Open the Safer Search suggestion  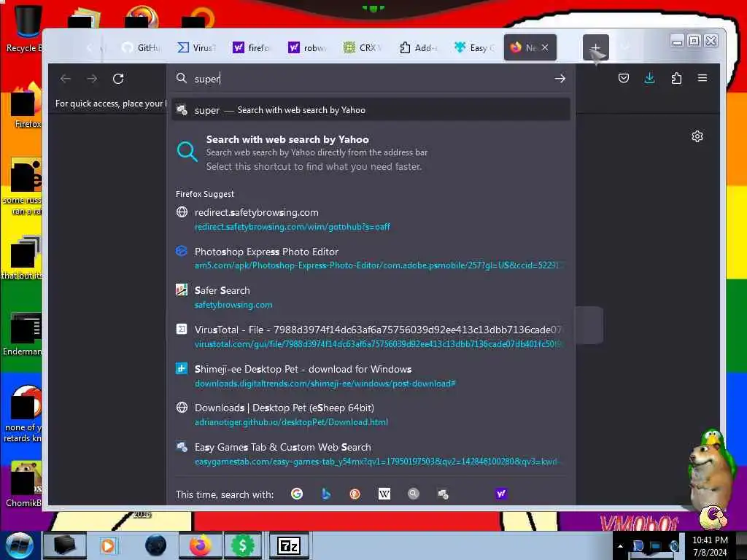pos(371,297)
